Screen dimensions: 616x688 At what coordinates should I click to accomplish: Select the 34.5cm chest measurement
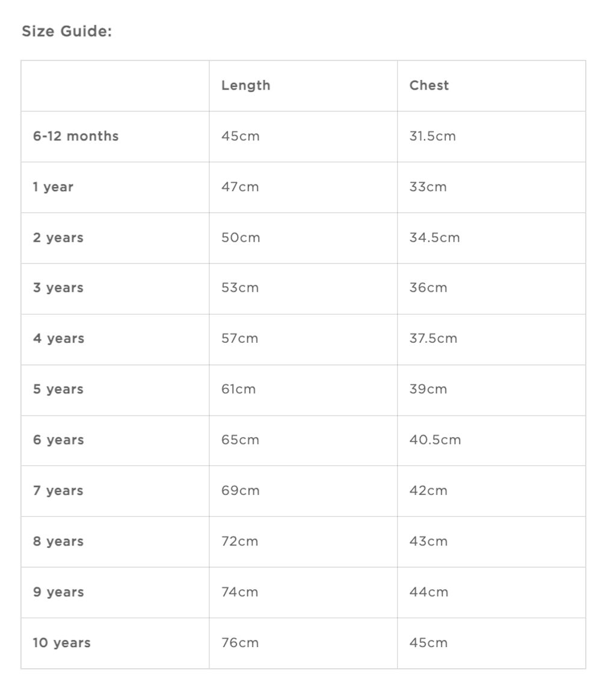coord(434,238)
